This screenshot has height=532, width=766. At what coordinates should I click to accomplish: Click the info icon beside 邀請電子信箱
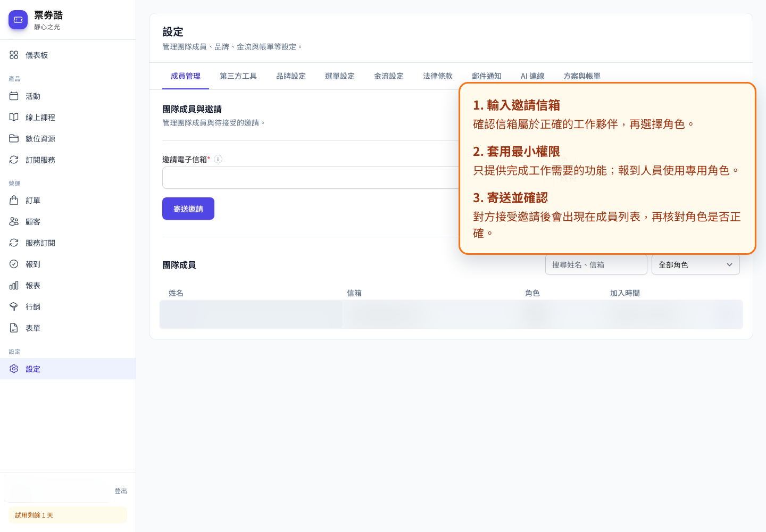pyautogui.click(x=218, y=159)
